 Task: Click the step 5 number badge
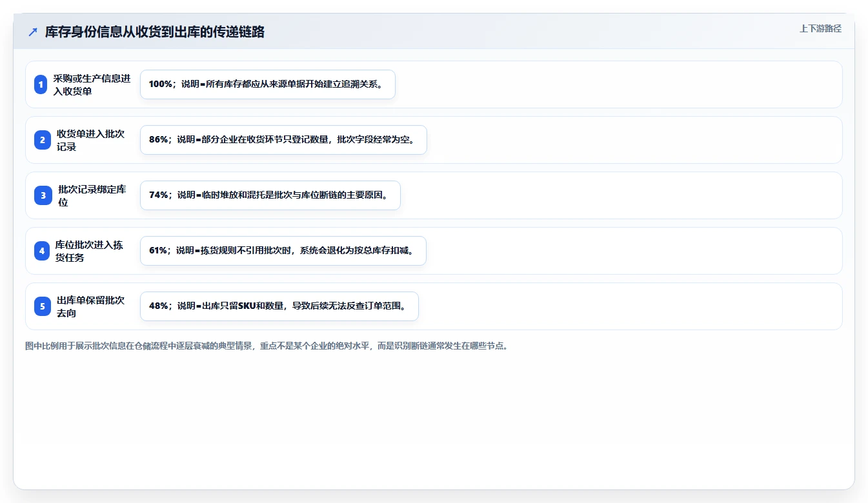pos(43,306)
